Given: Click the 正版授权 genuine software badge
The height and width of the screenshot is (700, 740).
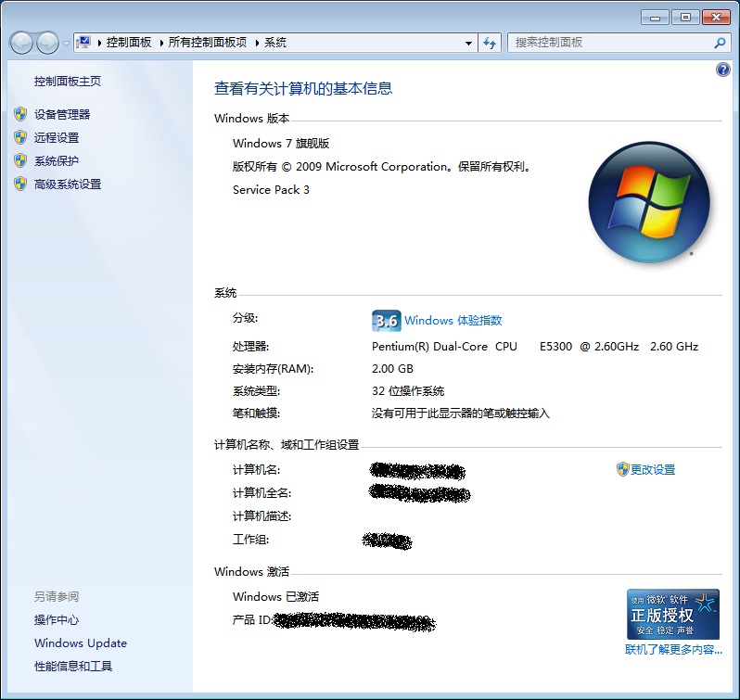Looking at the screenshot, I should click(673, 614).
